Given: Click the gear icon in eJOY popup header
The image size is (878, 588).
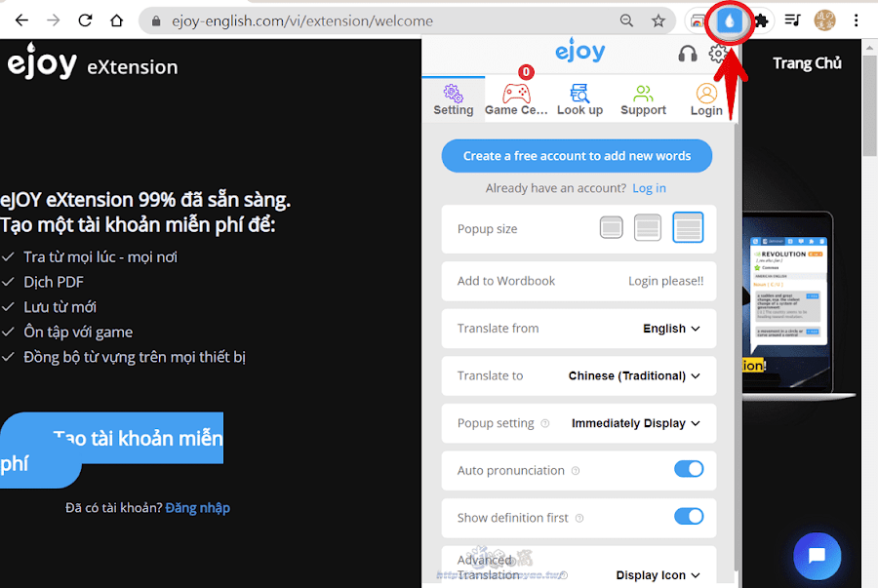Looking at the screenshot, I should [x=718, y=54].
